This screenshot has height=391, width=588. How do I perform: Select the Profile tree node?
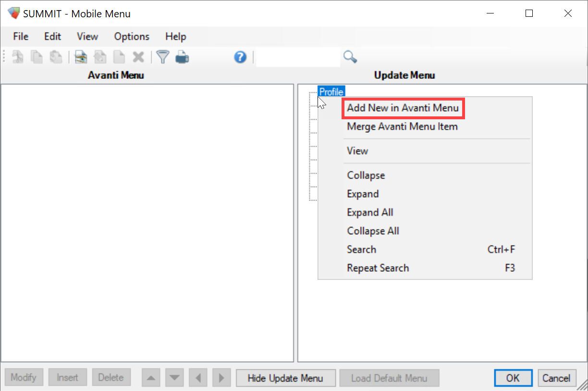[331, 92]
